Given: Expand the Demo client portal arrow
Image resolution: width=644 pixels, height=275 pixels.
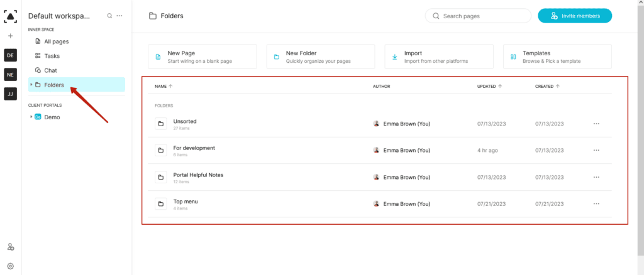Looking at the screenshot, I should pos(31,117).
